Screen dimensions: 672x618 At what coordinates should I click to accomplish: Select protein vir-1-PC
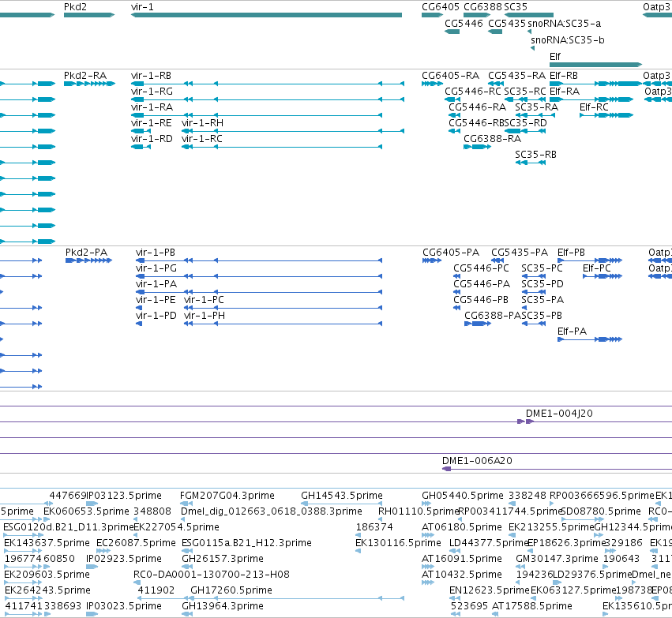coord(204,300)
